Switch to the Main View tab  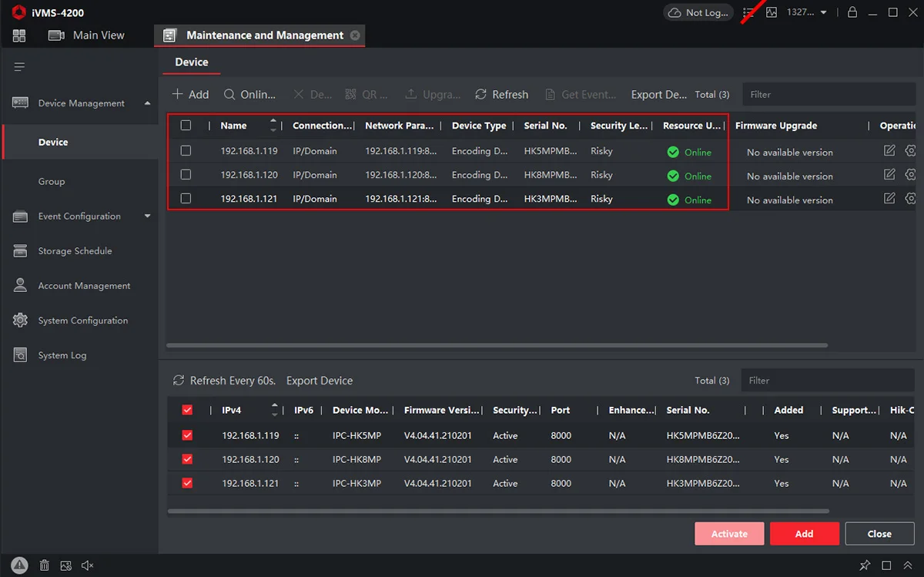tap(86, 35)
